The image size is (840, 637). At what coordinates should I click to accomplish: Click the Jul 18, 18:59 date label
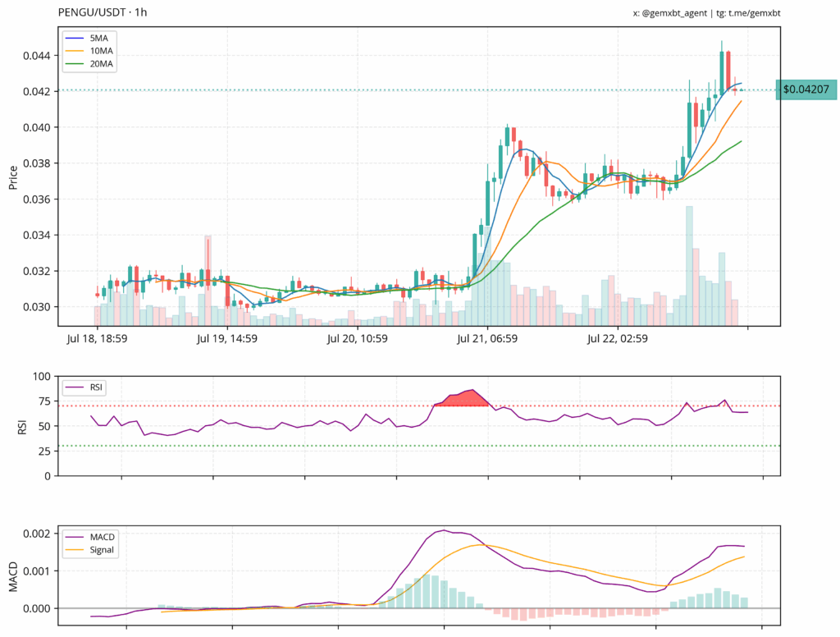click(97, 339)
